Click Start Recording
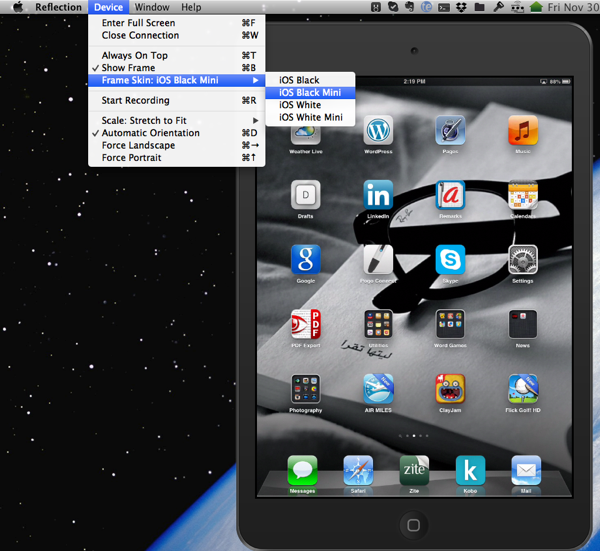Viewport: 600px width, 551px height. [x=137, y=100]
